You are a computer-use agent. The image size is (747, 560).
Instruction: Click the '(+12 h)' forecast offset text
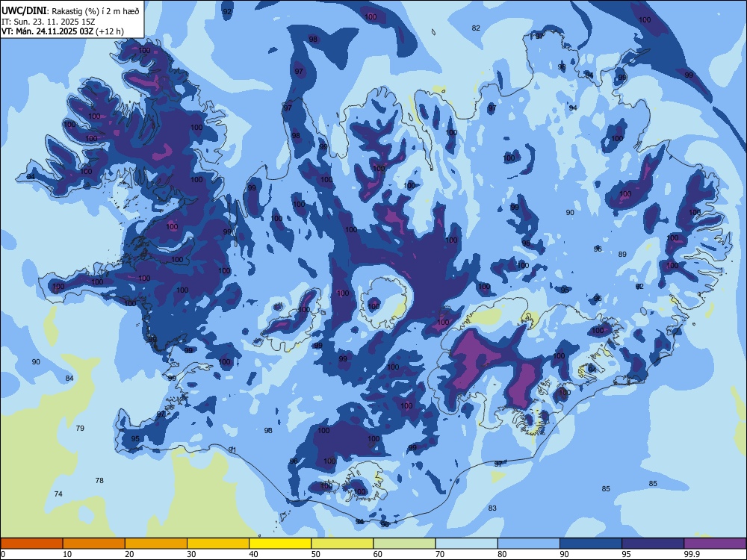110,31
